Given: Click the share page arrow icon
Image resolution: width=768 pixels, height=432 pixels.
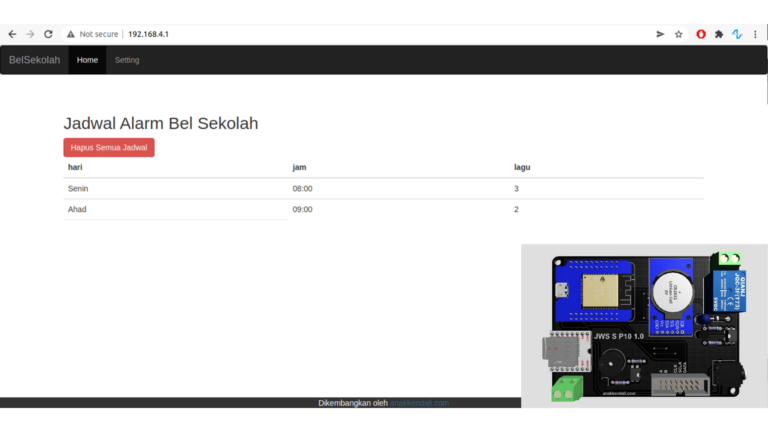Looking at the screenshot, I should click(660, 34).
